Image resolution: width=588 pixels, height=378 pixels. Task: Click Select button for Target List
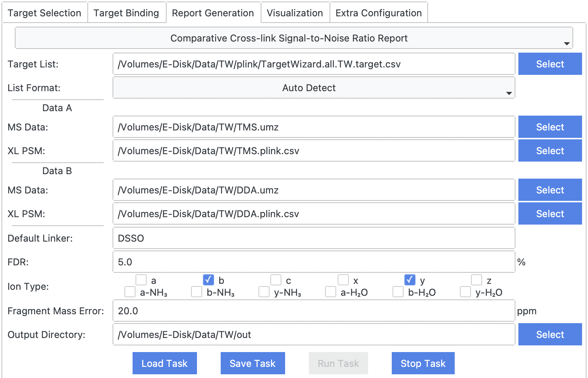tap(550, 64)
